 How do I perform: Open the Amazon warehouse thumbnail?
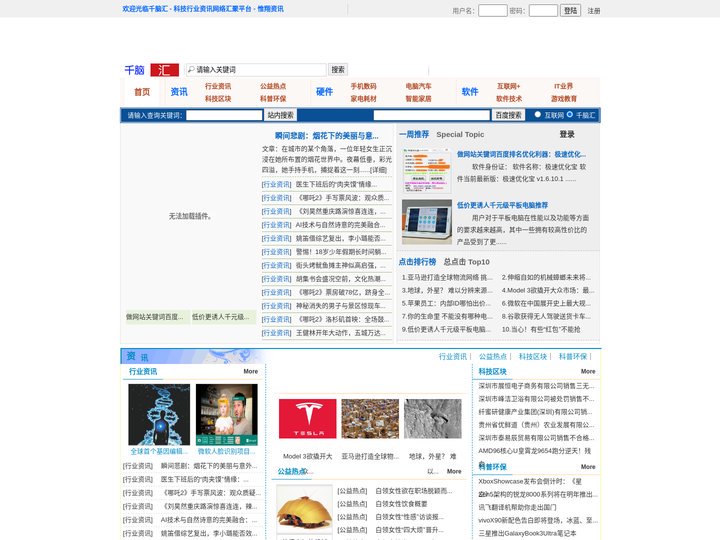tap(370, 419)
